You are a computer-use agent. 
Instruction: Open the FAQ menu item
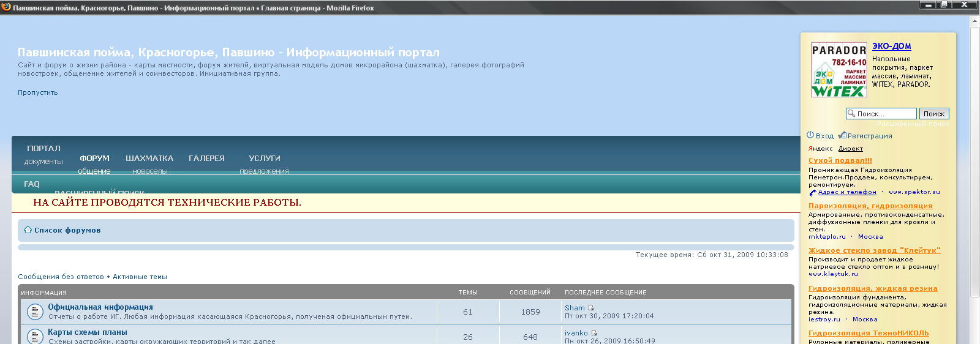[x=32, y=184]
